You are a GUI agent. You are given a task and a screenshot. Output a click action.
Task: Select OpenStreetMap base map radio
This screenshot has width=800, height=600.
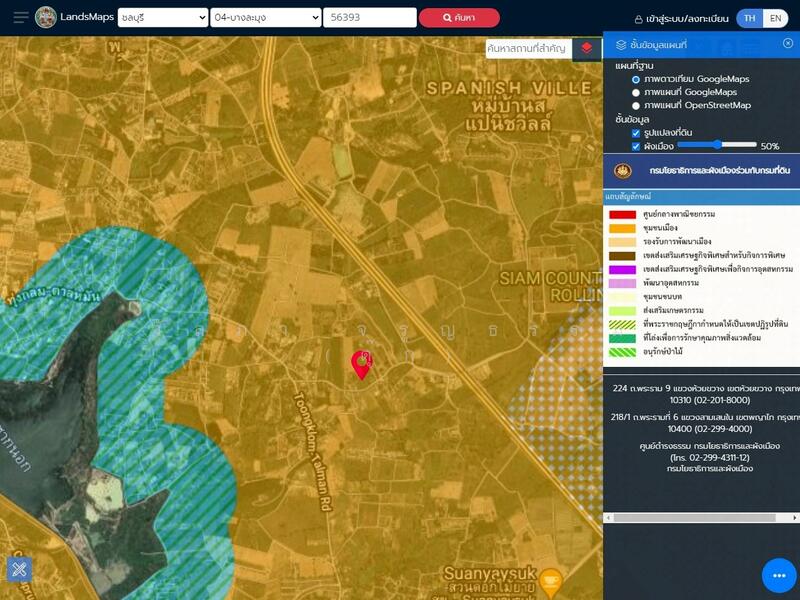(x=636, y=105)
